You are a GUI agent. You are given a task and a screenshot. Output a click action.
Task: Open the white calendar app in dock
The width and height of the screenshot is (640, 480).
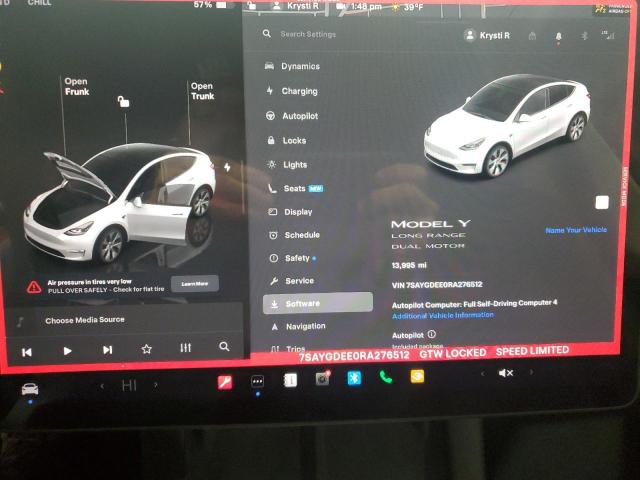tap(290, 380)
